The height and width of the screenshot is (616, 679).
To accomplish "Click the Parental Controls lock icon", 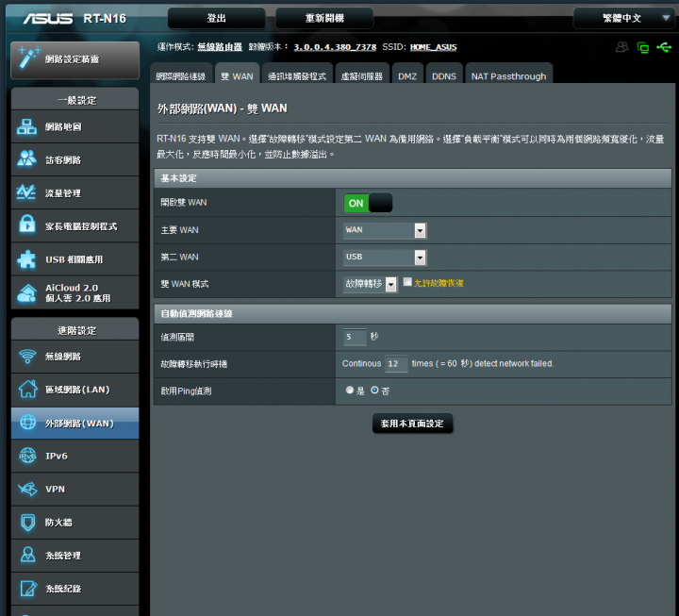I will coord(27,225).
